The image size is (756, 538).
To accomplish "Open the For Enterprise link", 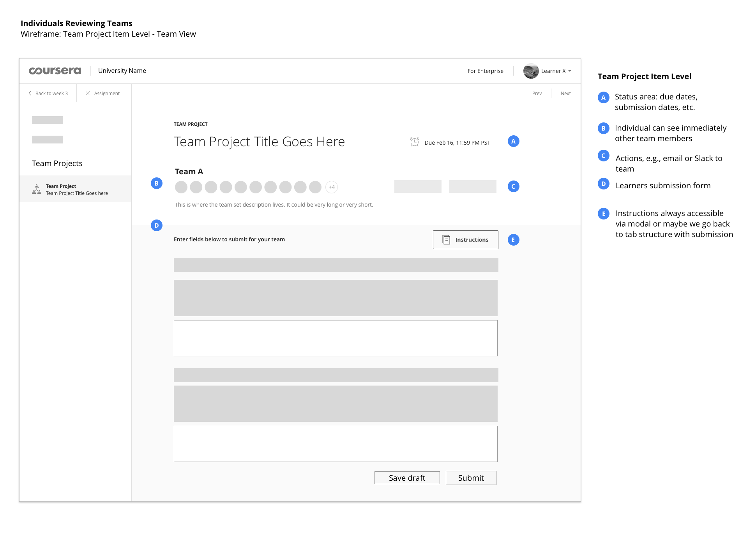I will click(485, 71).
